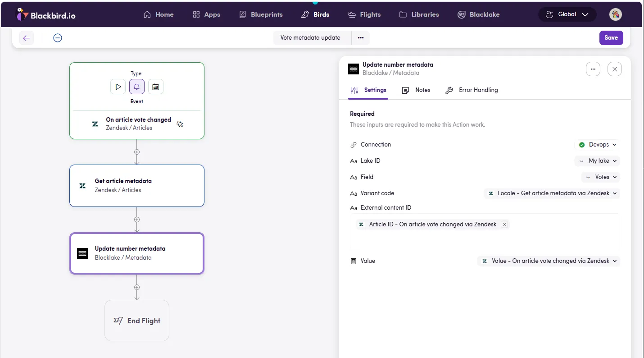Viewport: 644px width, 358px height.
Task: Open the Home page
Action: [x=159, y=14]
